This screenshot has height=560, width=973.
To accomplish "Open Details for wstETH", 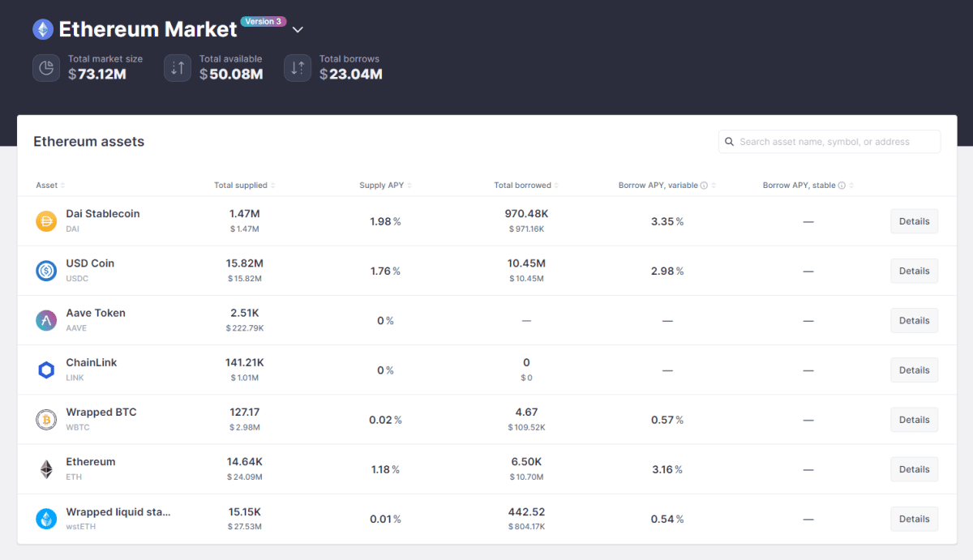I will [x=914, y=519].
